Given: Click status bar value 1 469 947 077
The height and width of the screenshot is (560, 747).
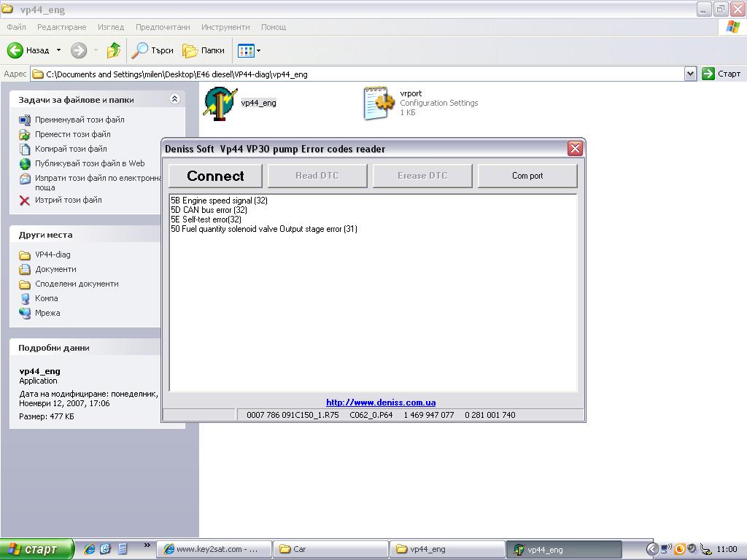Looking at the screenshot, I should 429,415.
